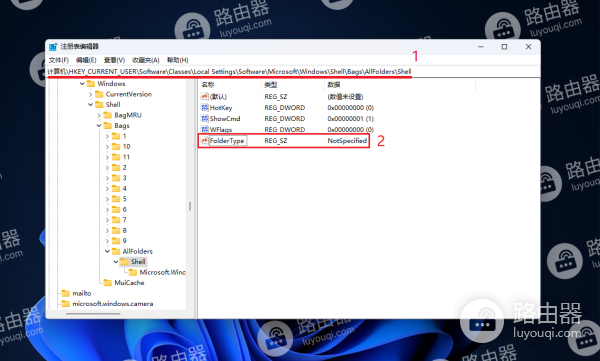This screenshot has height=361, width=600.
Task: Select the CurrentVersion folder icon
Action: point(99,94)
